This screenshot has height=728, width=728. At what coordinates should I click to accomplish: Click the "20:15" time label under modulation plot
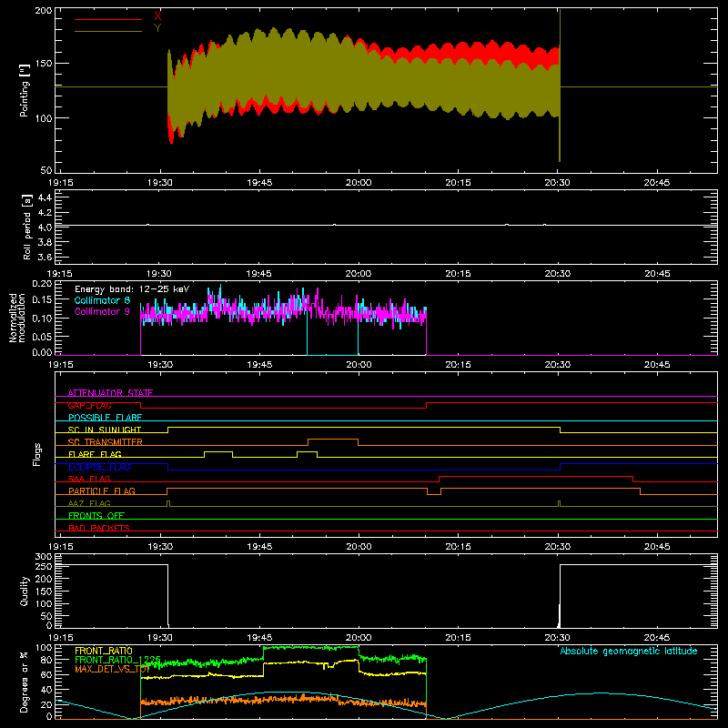(x=458, y=365)
